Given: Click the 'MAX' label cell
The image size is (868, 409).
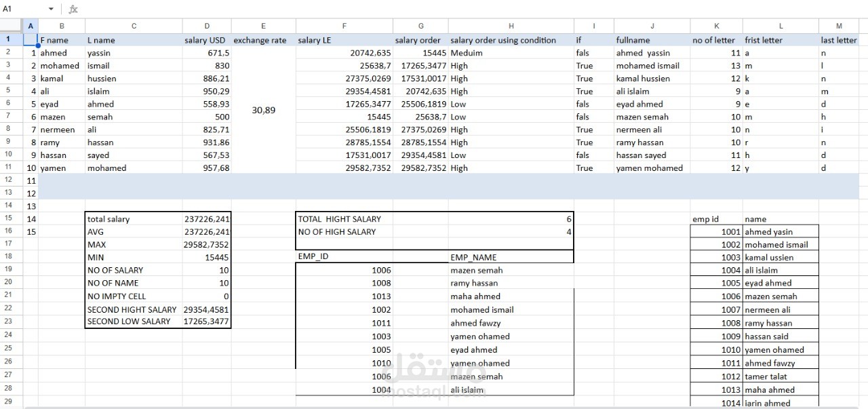Looking at the screenshot, I should (x=134, y=244).
